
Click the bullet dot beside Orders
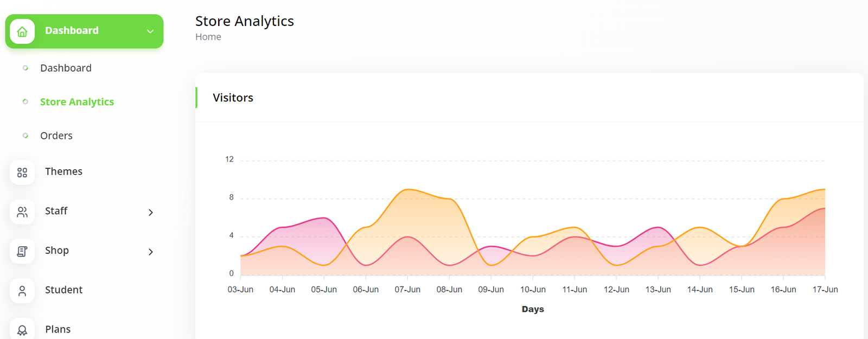coord(25,136)
